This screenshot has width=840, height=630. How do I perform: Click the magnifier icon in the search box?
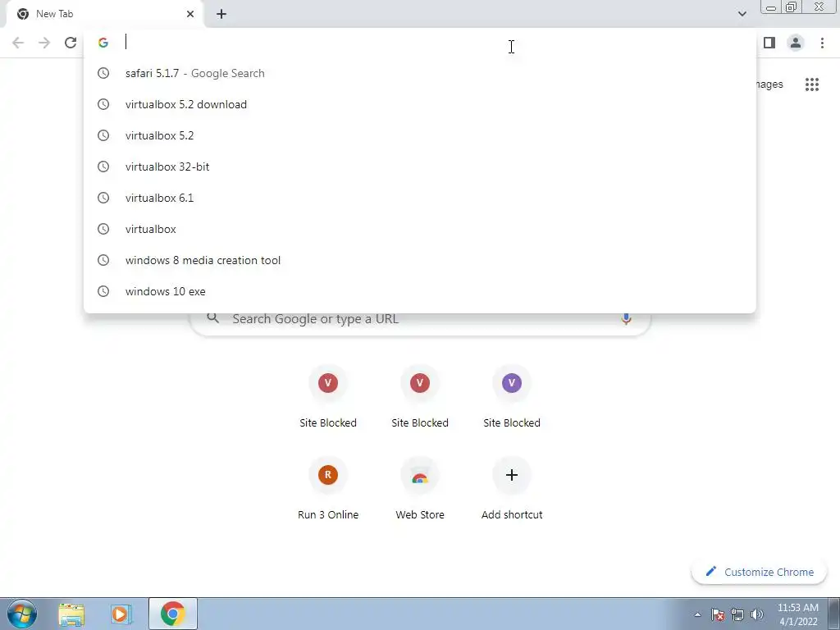pos(213,318)
